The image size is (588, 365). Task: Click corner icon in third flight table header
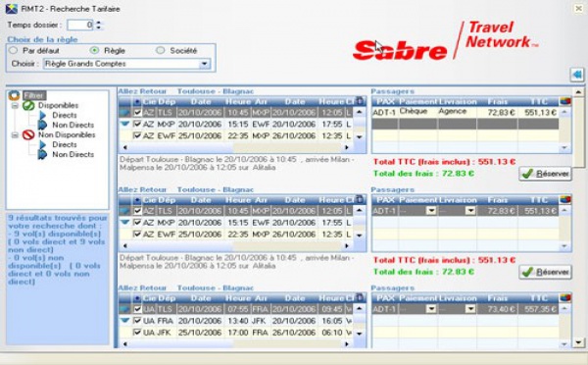point(360,297)
